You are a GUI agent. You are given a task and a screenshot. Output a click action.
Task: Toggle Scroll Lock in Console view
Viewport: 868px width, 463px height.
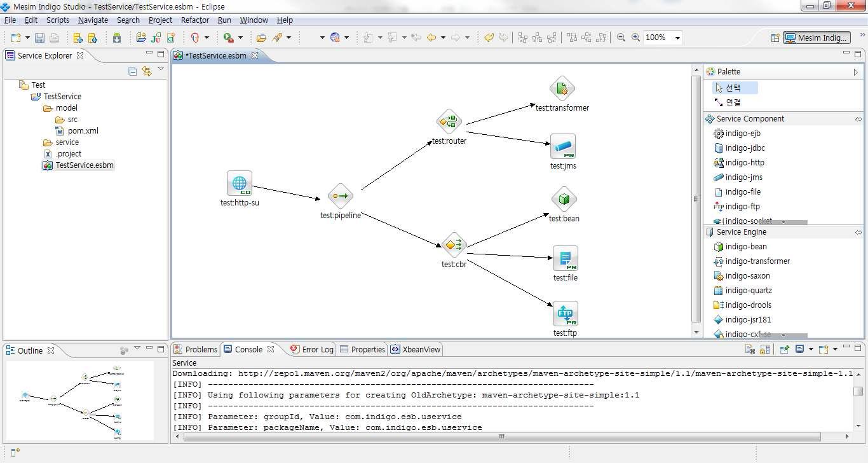point(764,349)
